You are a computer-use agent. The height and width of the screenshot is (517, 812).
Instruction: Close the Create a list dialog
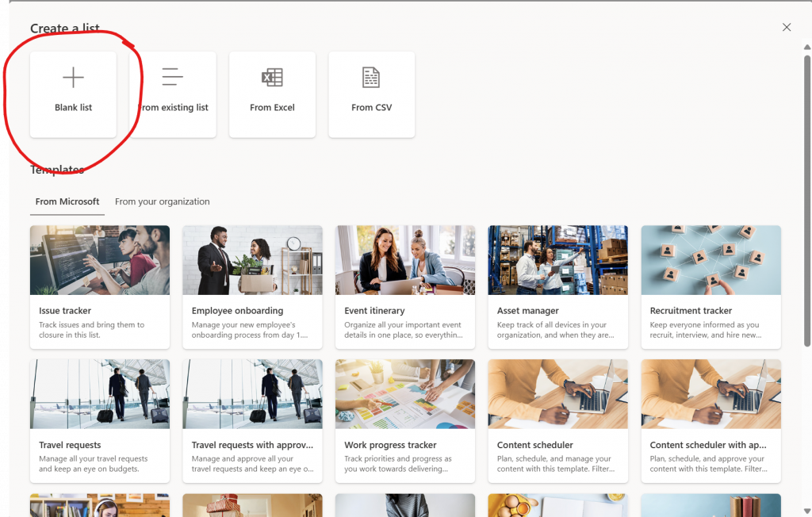[787, 27]
